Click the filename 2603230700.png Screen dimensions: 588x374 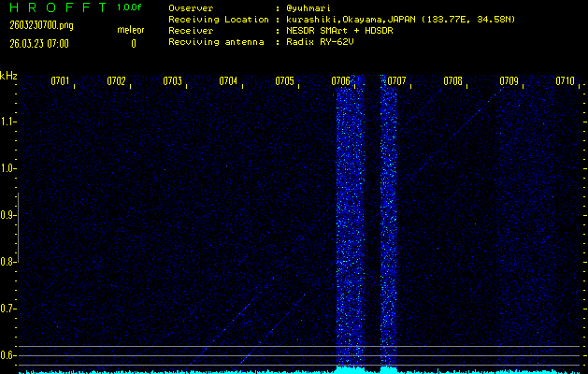click(42, 25)
